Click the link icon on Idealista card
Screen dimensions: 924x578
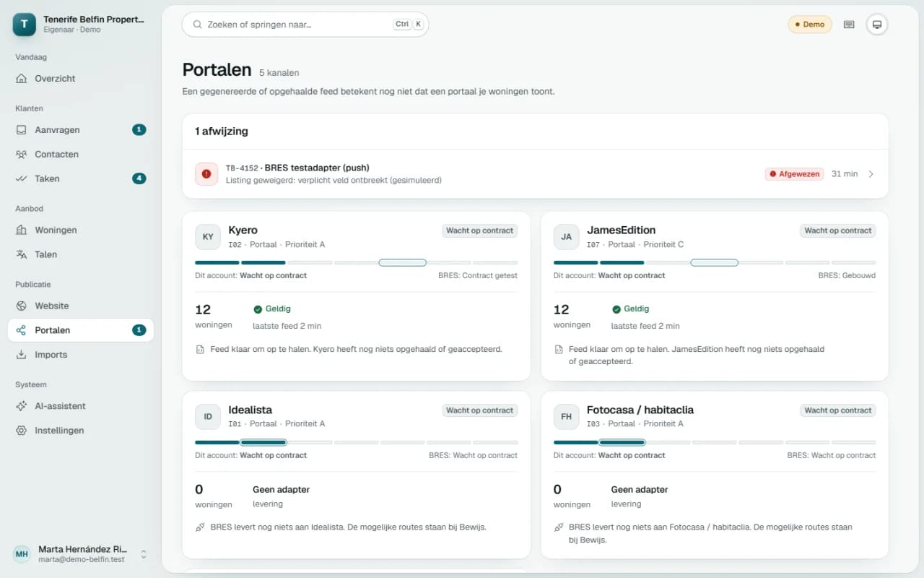coord(200,527)
